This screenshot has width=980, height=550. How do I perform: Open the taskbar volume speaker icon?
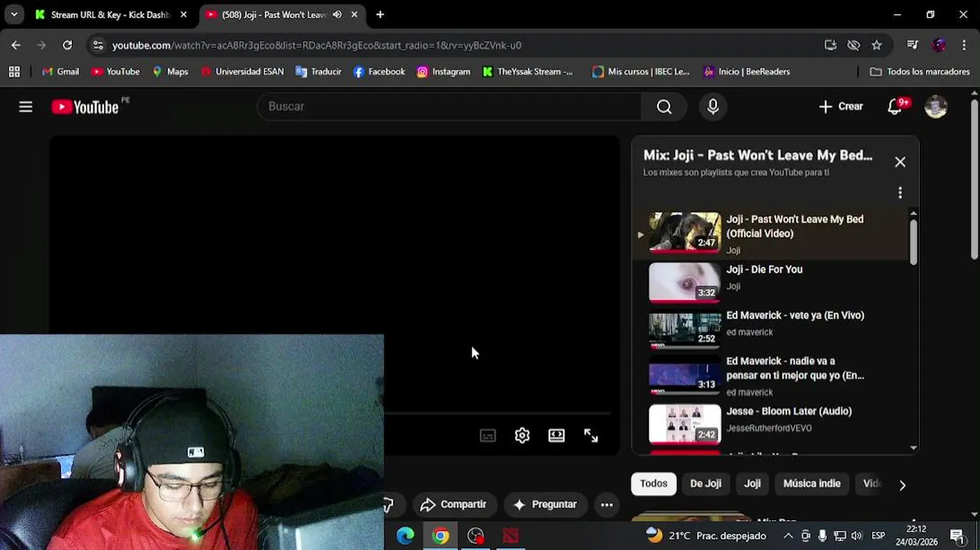[856, 535]
